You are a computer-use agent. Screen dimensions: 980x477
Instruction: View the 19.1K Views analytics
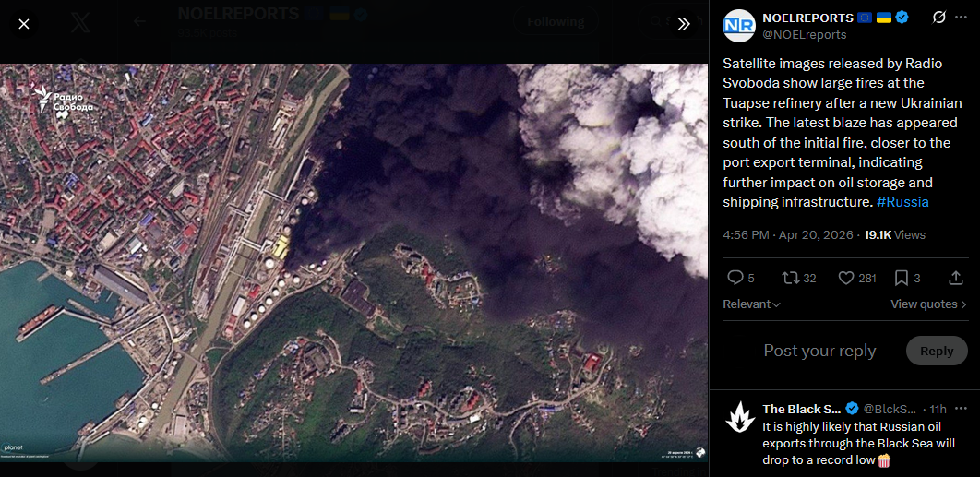coord(894,235)
